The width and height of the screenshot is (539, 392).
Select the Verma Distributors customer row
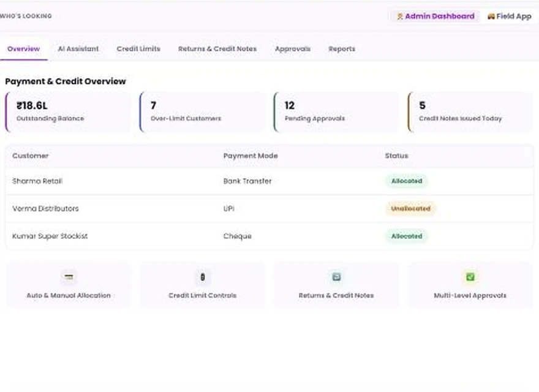pyautogui.click(x=269, y=209)
